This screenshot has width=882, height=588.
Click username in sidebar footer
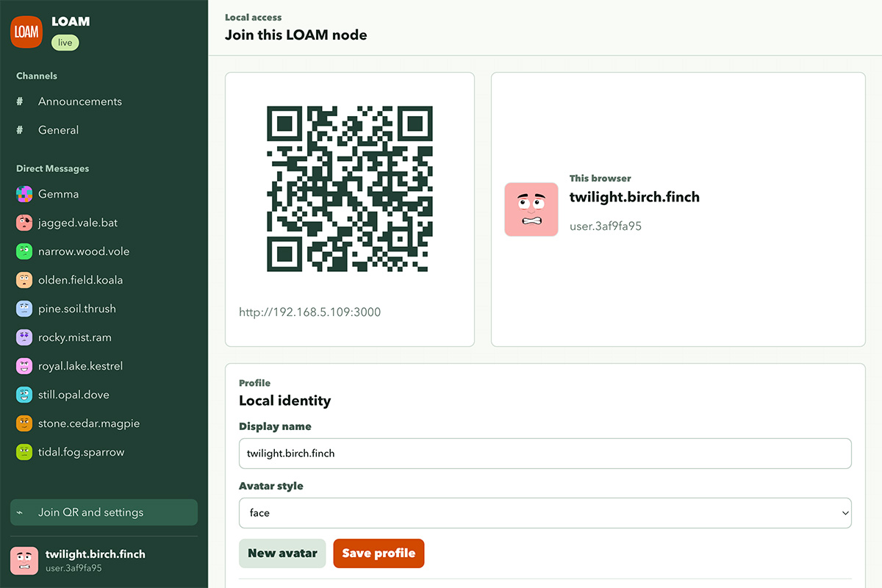(96, 554)
